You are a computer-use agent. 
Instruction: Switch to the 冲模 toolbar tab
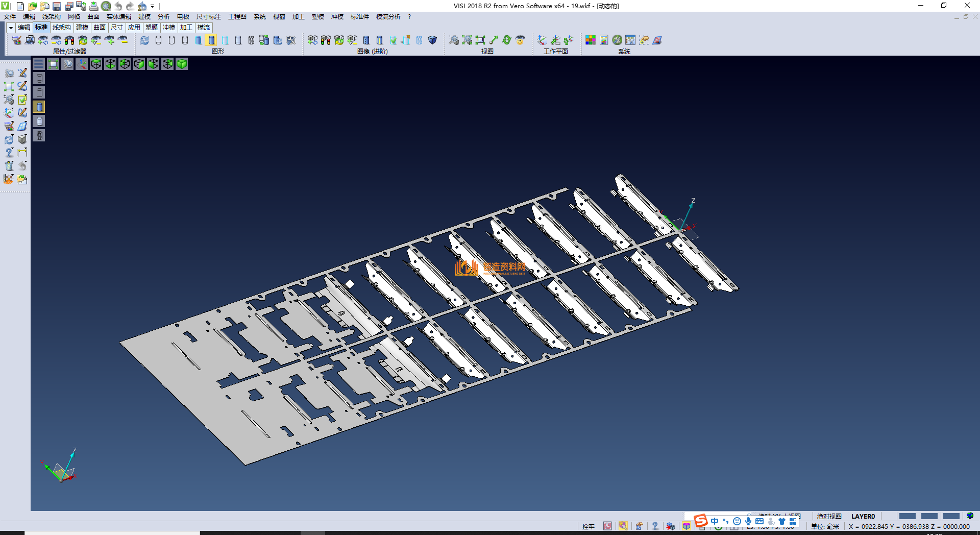click(x=168, y=28)
